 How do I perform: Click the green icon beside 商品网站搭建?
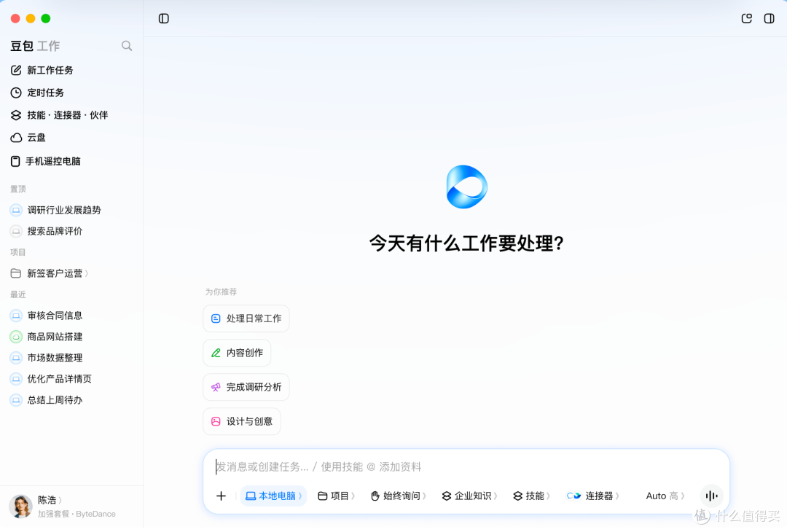16,337
